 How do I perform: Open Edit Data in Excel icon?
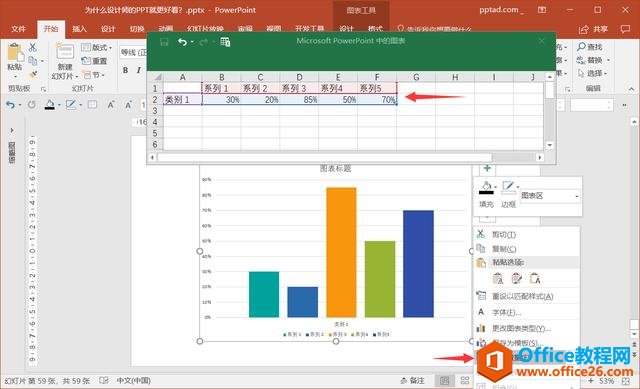(225, 42)
